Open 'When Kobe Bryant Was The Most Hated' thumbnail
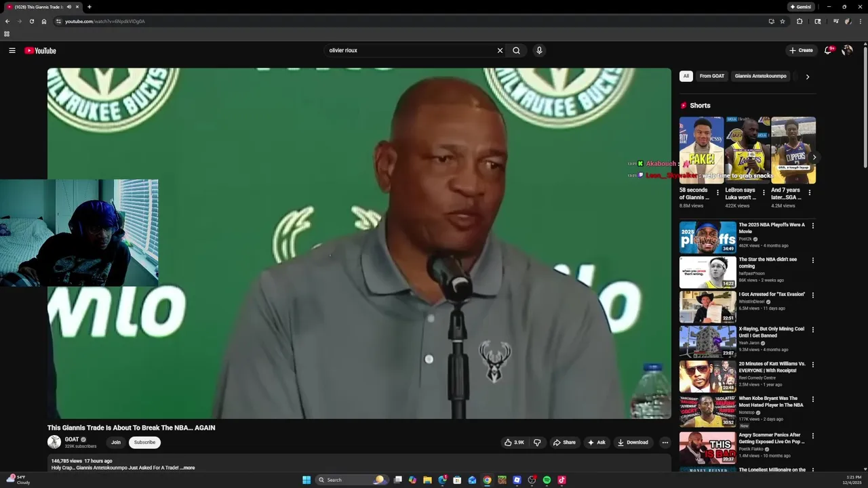Screen dimensions: 868x488 (x=708, y=411)
